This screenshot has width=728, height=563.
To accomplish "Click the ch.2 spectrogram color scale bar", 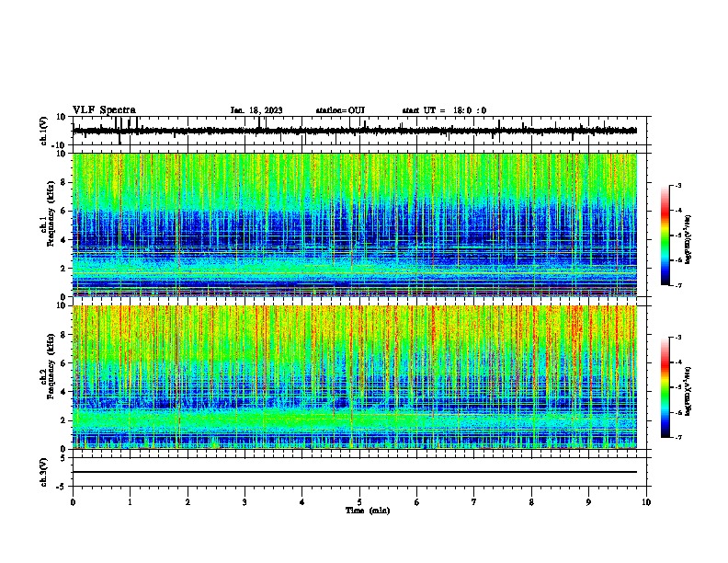I will coord(665,387).
